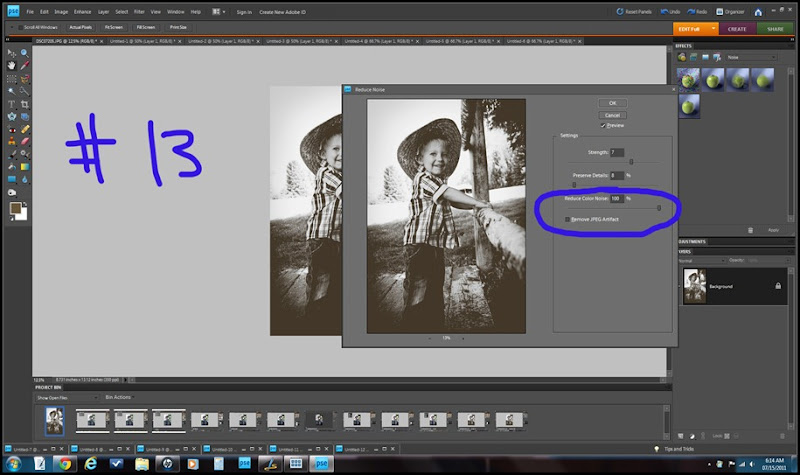Select the Eyedropper tool
The width and height of the screenshot is (800, 475).
tap(25, 64)
